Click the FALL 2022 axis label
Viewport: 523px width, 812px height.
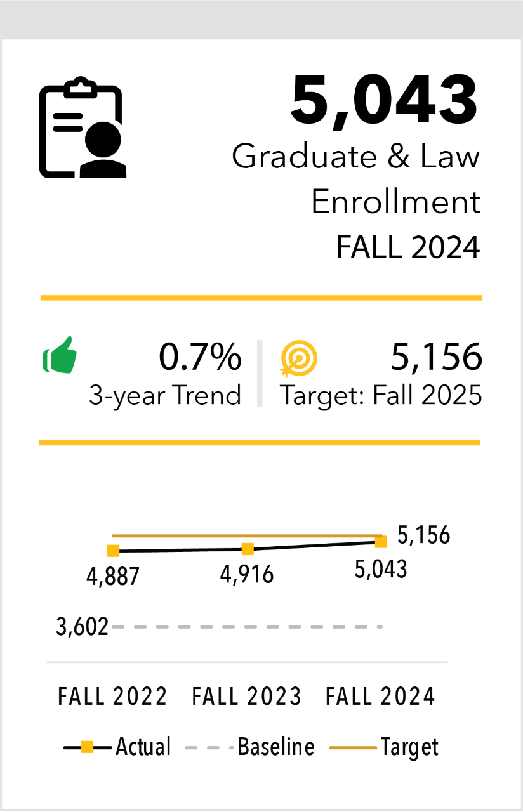[113, 697]
